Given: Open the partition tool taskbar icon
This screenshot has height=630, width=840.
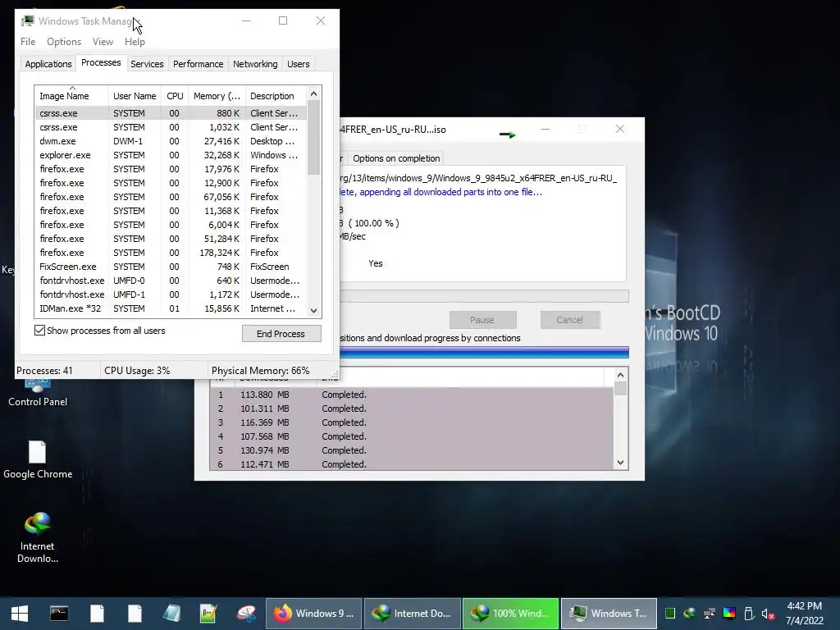Looking at the screenshot, I should pyautogui.click(x=246, y=614).
